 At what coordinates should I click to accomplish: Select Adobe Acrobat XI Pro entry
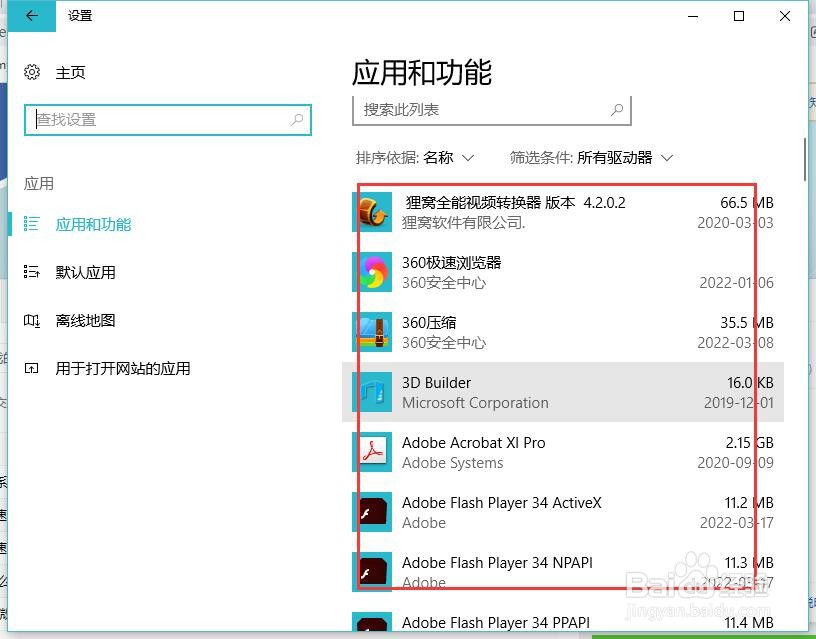(x=563, y=452)
